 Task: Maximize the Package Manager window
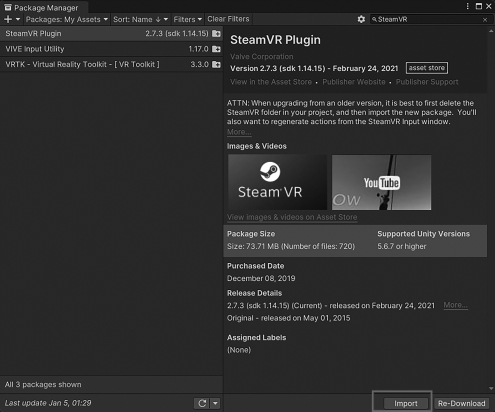[x=479, y=6]
